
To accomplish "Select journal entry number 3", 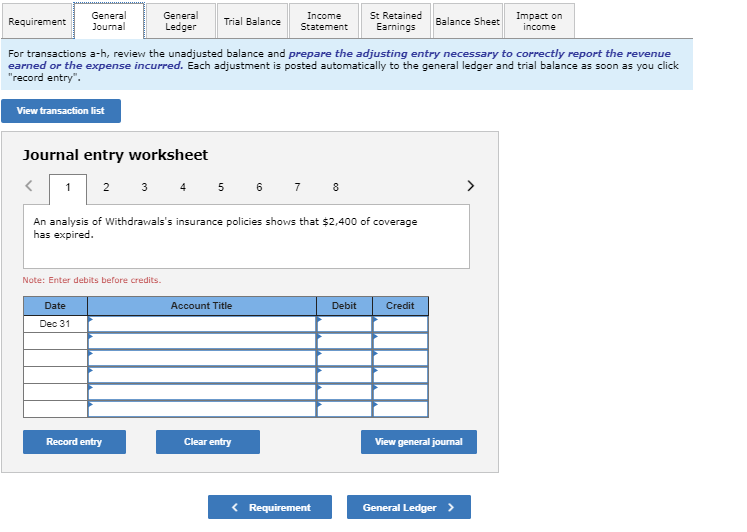I will tap(144, 188).
